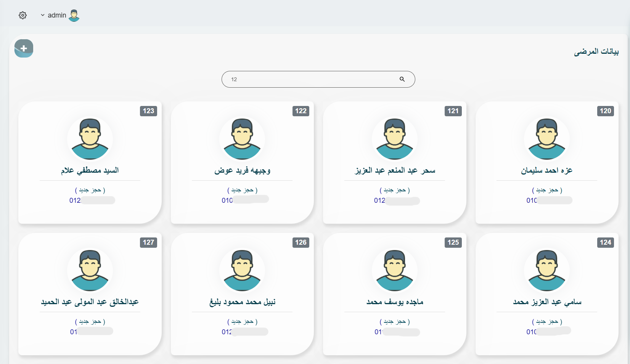Click patient name وجيهه فريد عوض

(242, 170)
